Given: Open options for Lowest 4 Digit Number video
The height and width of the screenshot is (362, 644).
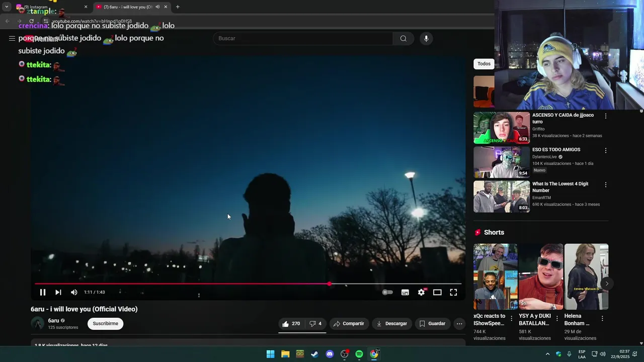Looking at the screenshot, I should click(606, 185).
